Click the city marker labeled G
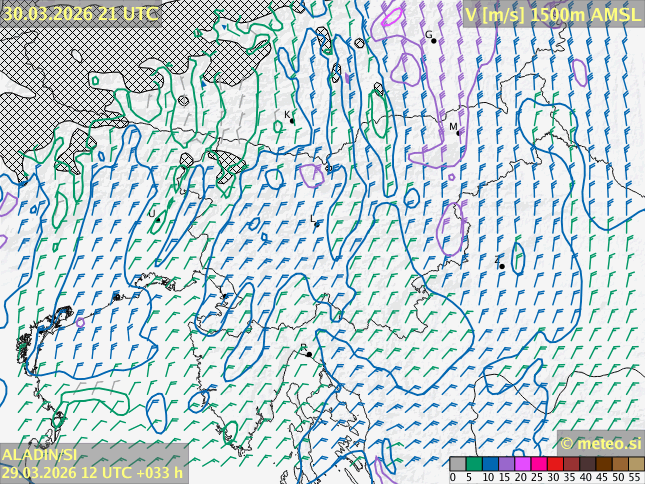This screenshot has width=645, height=484. click(x=433, y=40)
